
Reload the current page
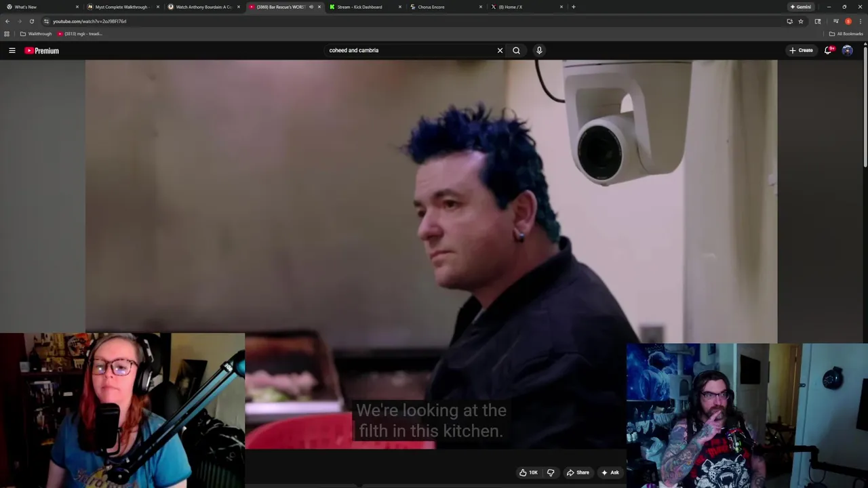click(x=32, y=21)
